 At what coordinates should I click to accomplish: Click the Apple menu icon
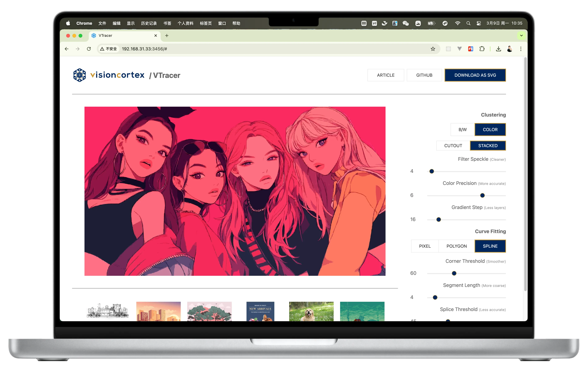point(68,23)
